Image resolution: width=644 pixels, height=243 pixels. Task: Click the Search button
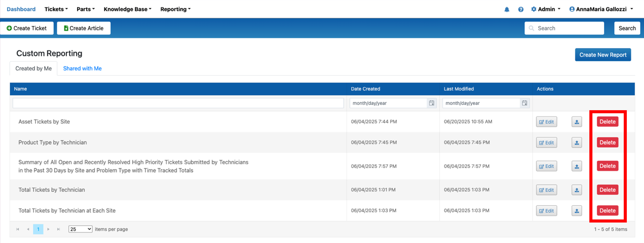[x=627, y=28]
